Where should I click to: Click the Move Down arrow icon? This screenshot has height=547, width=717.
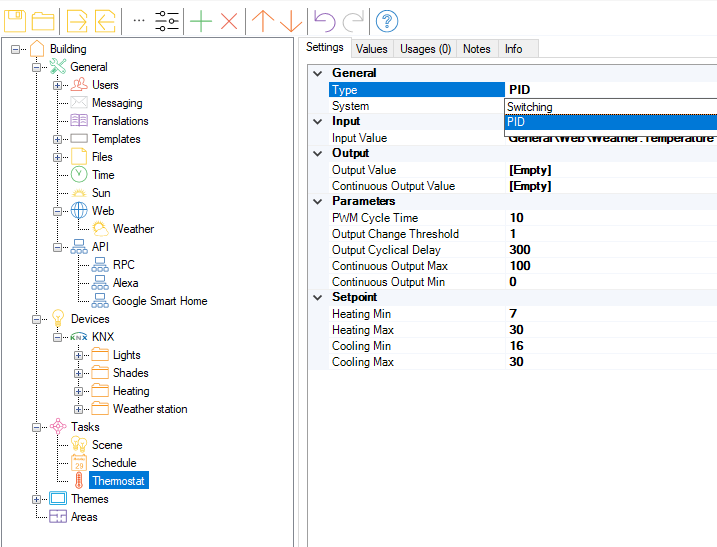(x=291, y=21)
